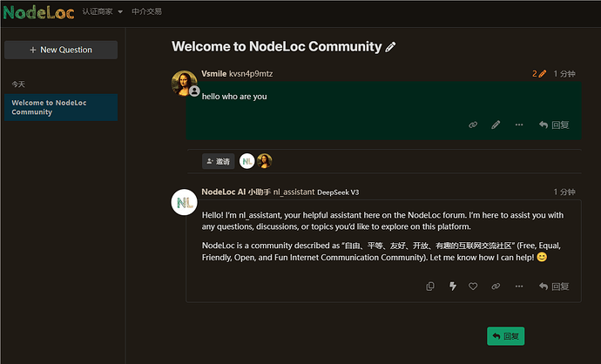Edit the topic title with pencil icon
Screen dimensions: 601x364
tap(390, 47)
